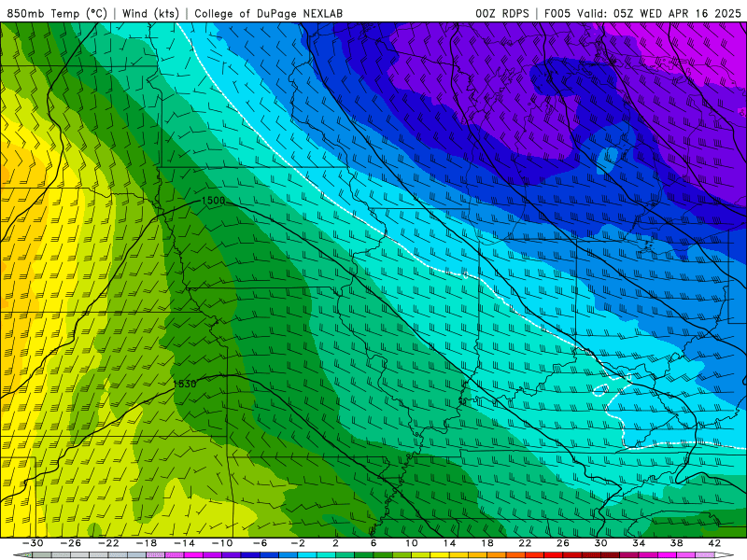This screenshot has width=747, height=560.
Task: Click the '-10' colorbar tick label
Action: click(222, 543)
